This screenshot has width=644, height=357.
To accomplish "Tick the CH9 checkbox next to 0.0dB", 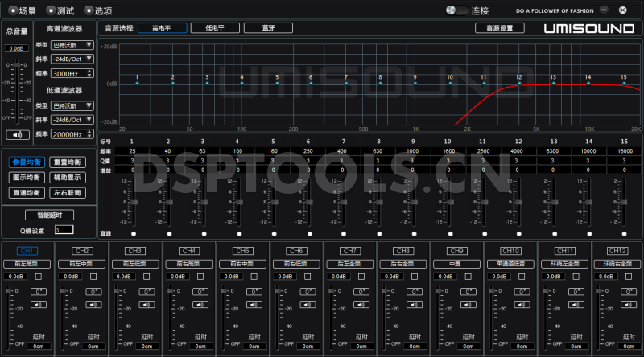I will coord(469,277).
